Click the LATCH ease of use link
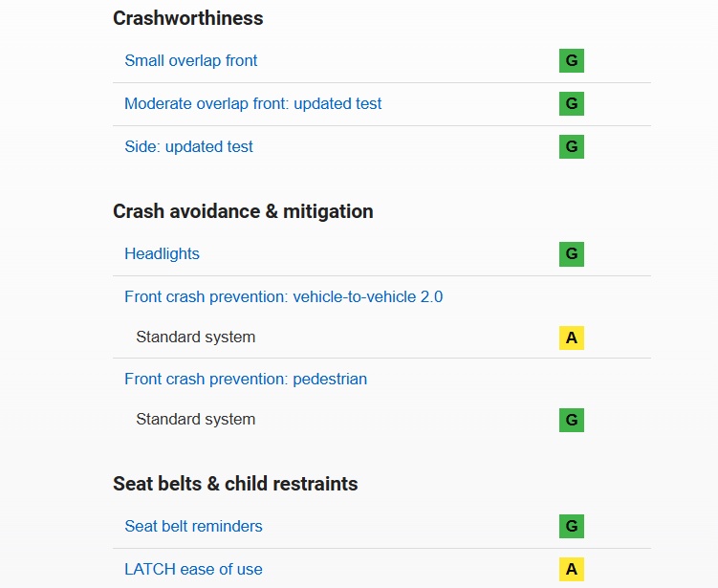The width and height of the screenshot is (718, 588). tap(194, 569)
